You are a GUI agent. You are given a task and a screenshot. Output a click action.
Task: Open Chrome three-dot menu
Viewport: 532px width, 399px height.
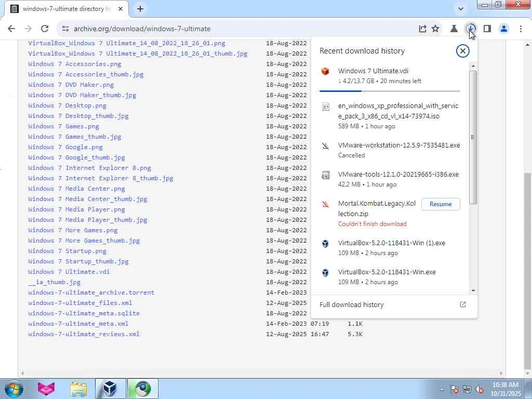coord(521,29)
